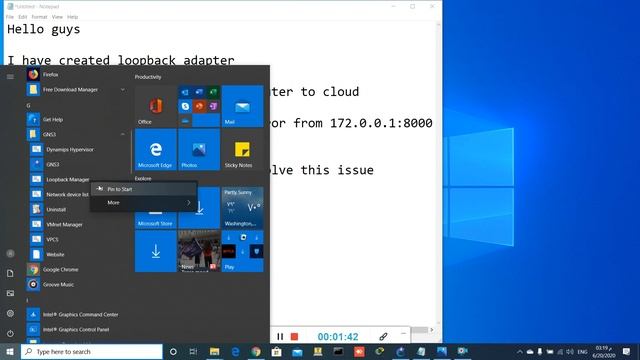Choose Pin to Start in context menu
The height and width of the screenshot is (360, 640).
click(144, 189)
